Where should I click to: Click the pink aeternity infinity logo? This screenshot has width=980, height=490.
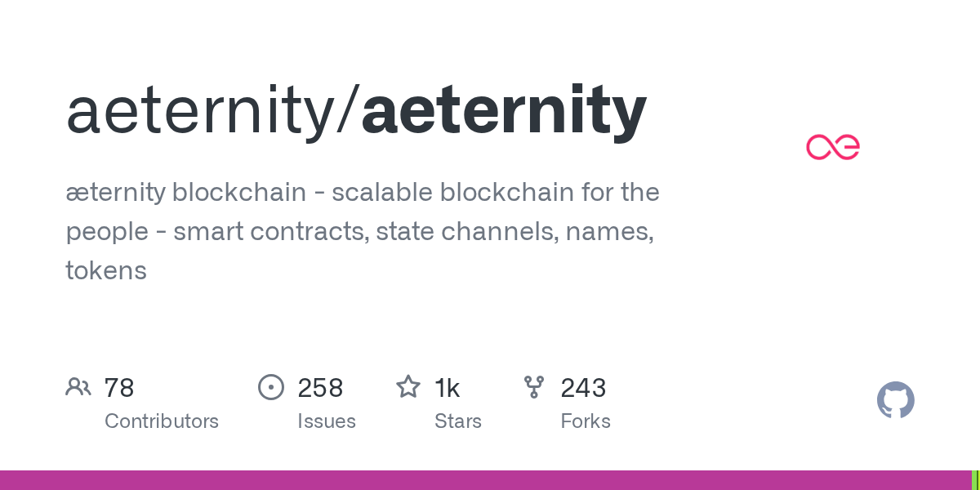(x=832, y=147)
